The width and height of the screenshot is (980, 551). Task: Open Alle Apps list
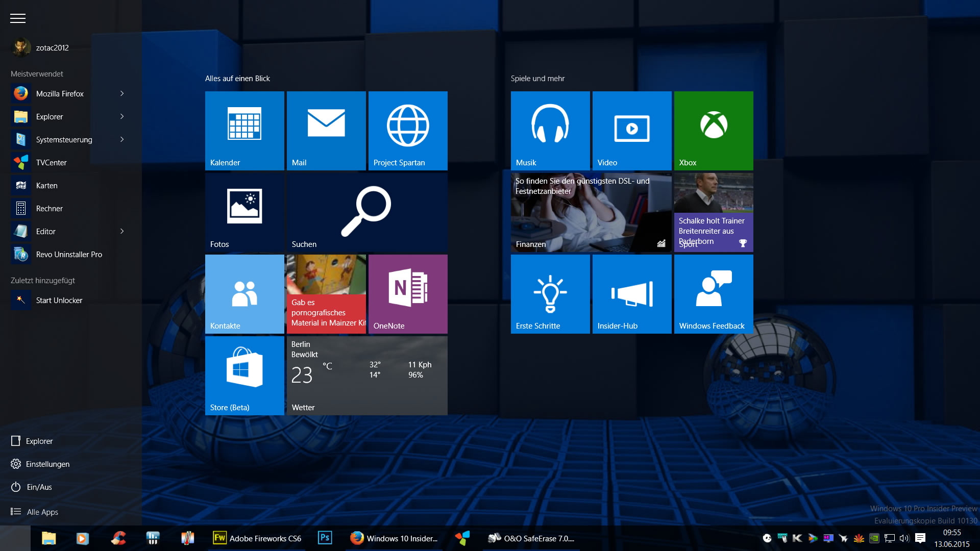(x=35, y=512)
